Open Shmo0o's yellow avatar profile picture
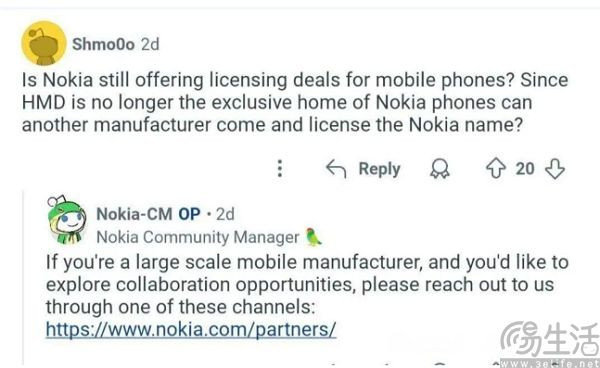Screen dimensions: 600x368 (x=44, y=43)
